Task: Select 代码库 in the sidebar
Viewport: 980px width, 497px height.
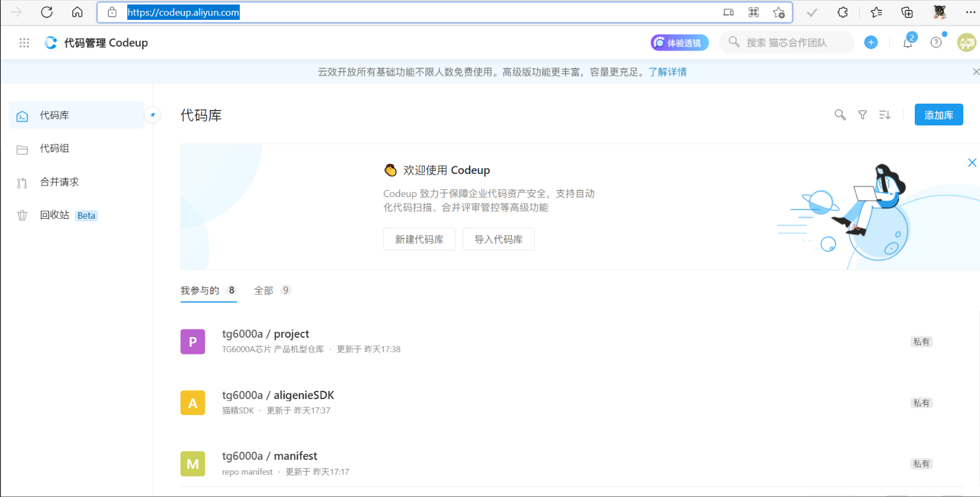Action: [x=76, y=115]
